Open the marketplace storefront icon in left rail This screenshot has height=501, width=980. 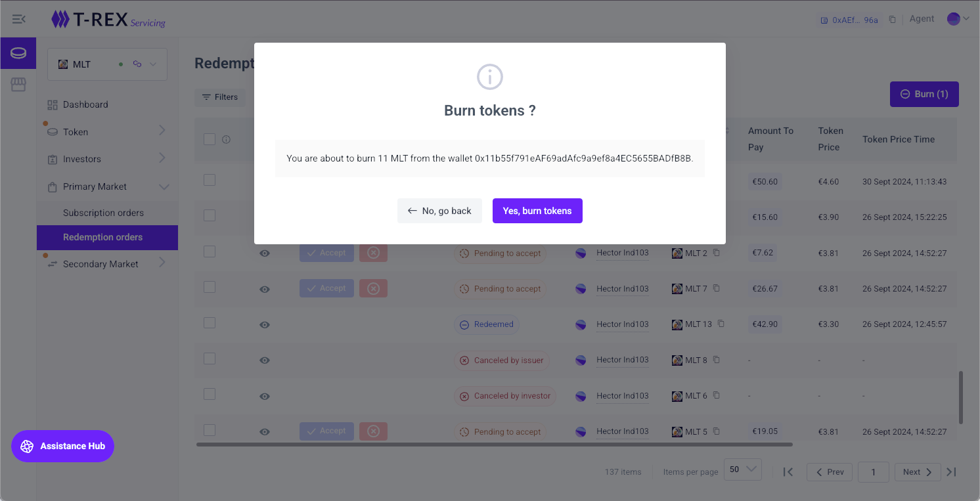[x=18, y=84]
